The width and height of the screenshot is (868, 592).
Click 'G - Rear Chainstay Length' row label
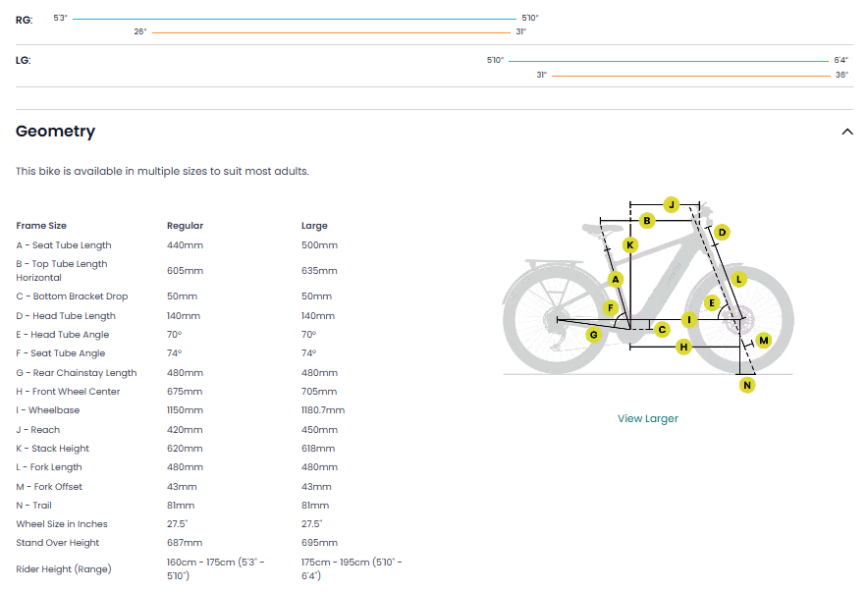[77, 373]
